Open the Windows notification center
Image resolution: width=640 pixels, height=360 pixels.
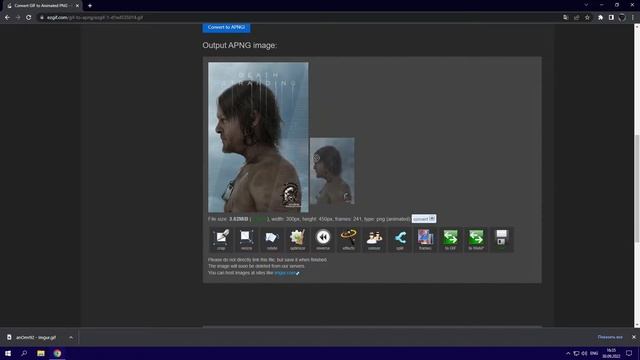coord(629,353)
